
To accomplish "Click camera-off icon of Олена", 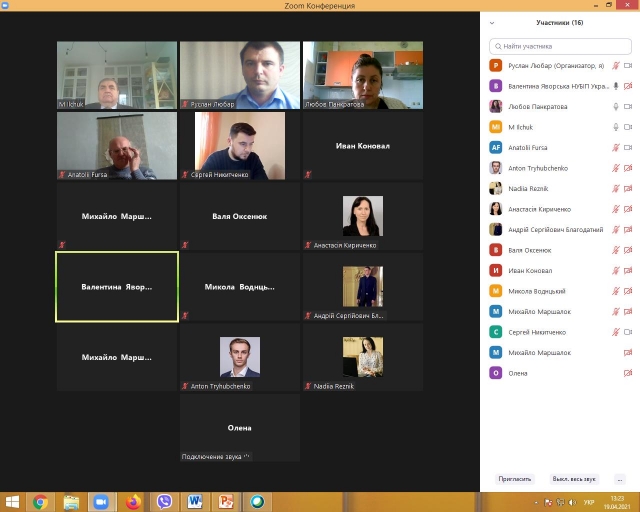I will tap(628, 373).
